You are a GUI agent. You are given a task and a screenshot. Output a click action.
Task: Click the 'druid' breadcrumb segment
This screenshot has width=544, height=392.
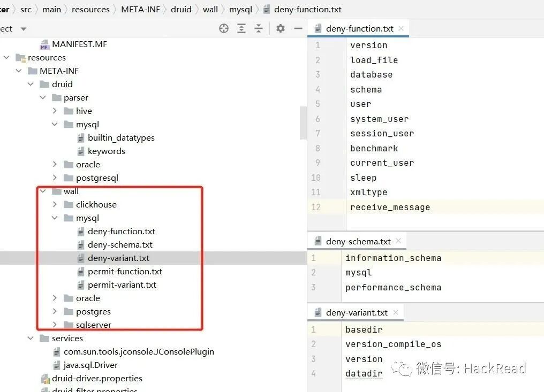[181, 9]
